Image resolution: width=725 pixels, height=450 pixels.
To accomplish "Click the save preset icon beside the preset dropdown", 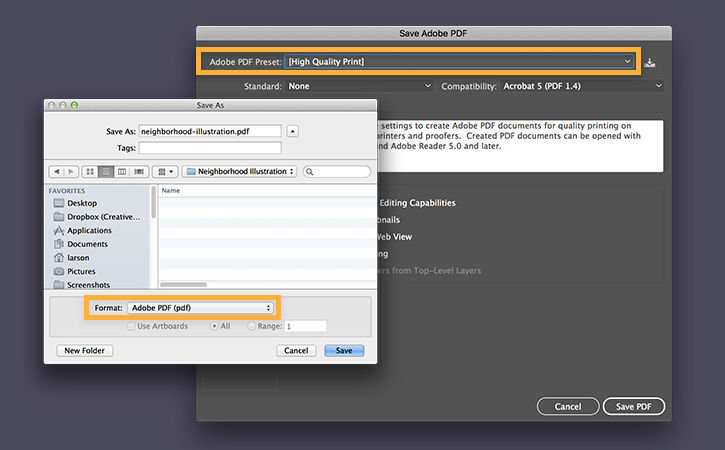I will pyautogui.click(x=650, y=62).
